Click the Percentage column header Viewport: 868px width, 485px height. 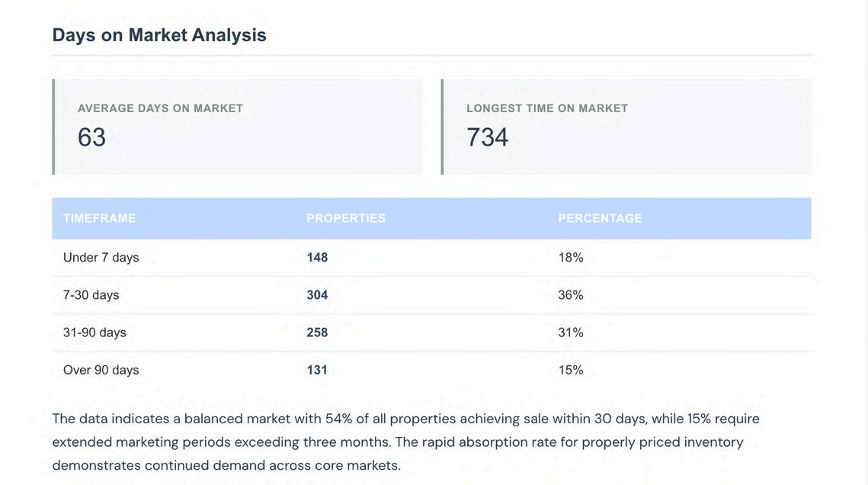(x=601, y=218)
